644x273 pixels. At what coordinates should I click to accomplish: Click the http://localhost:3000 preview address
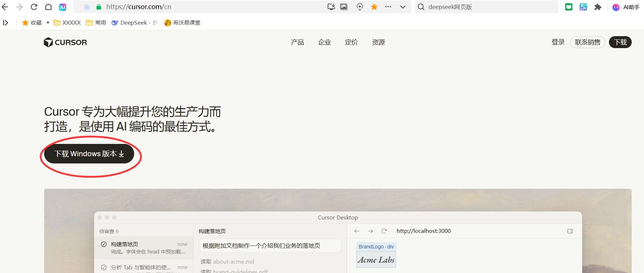point(424,231)
